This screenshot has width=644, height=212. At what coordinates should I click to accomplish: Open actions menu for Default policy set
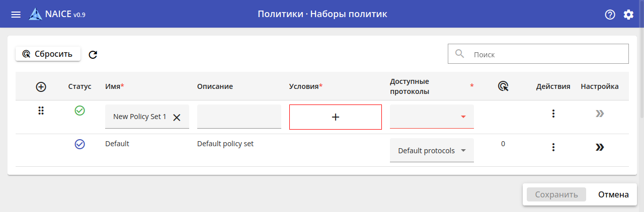tap(553, 147)
